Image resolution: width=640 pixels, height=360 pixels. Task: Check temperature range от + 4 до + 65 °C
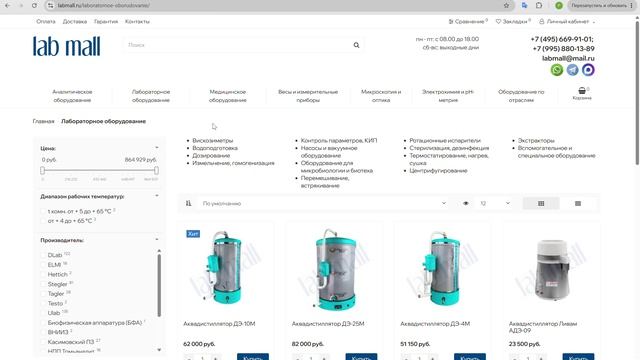coord(43,221)
